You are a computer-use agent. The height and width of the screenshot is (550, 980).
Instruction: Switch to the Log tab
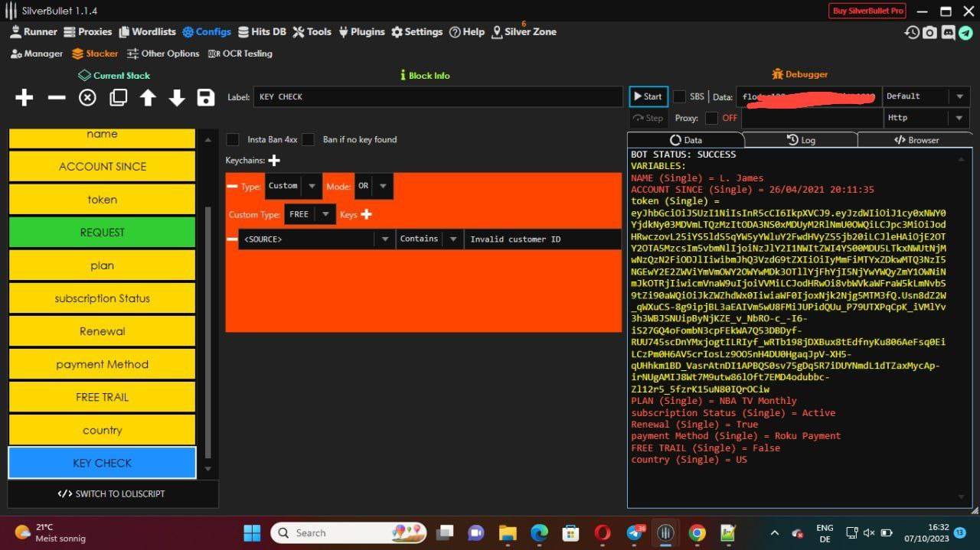pyautogui.click(x=800, y=140)
